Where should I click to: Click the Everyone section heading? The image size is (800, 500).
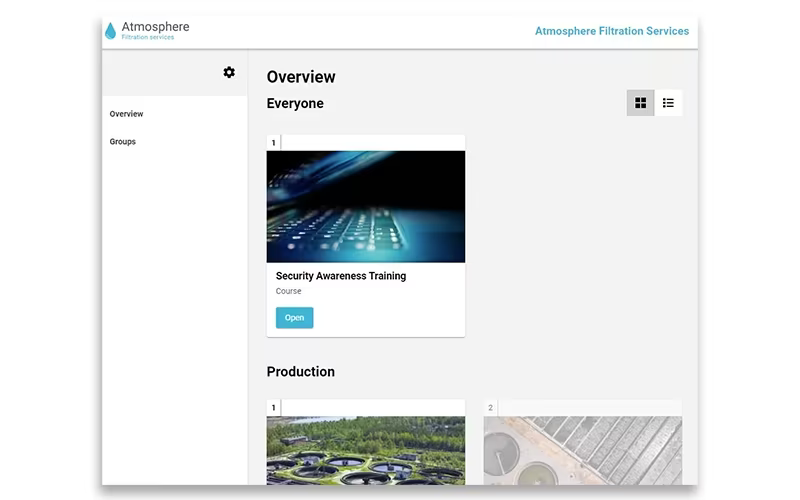pyautogui.click(x=295, y=104)
